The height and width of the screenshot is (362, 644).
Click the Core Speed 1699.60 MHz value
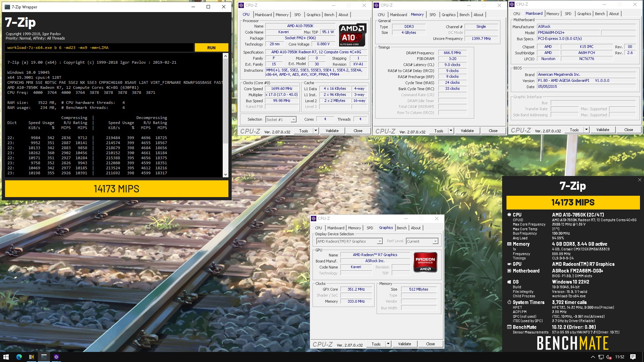282,89
